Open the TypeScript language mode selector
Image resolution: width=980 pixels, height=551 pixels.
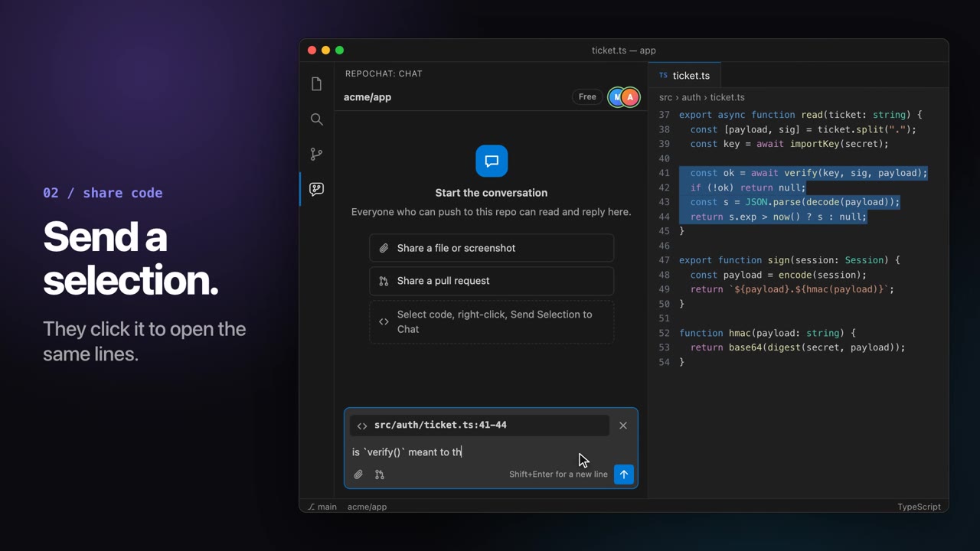pos(919,507)
